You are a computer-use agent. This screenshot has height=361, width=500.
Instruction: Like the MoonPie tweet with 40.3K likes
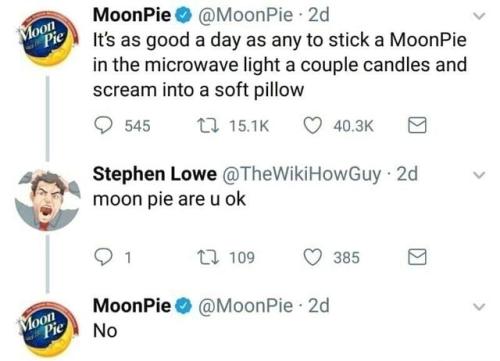(313, 126)
